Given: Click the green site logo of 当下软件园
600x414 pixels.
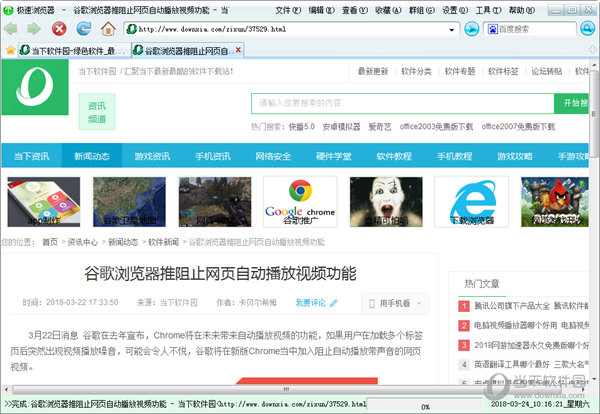Looking at the screenshot, I should click(35, 87).
